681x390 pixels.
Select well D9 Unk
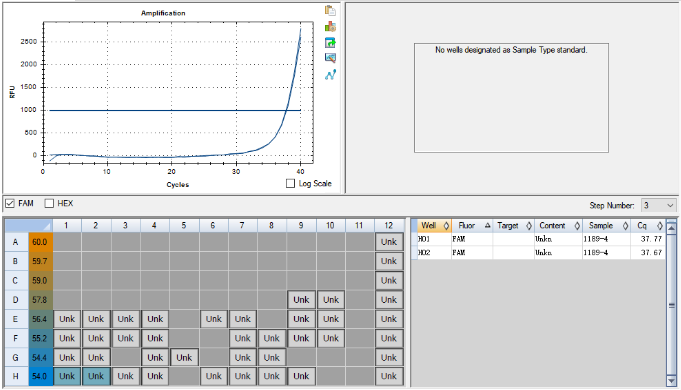point(301,300)
